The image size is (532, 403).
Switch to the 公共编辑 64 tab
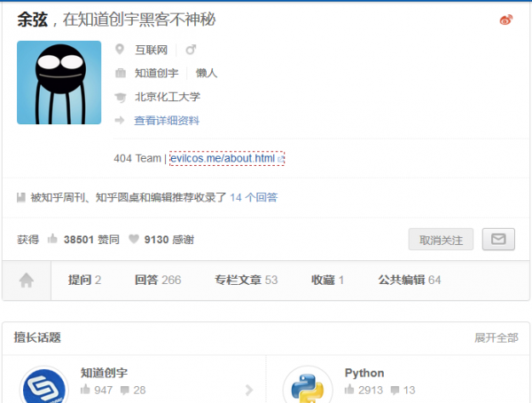[410, 280]
